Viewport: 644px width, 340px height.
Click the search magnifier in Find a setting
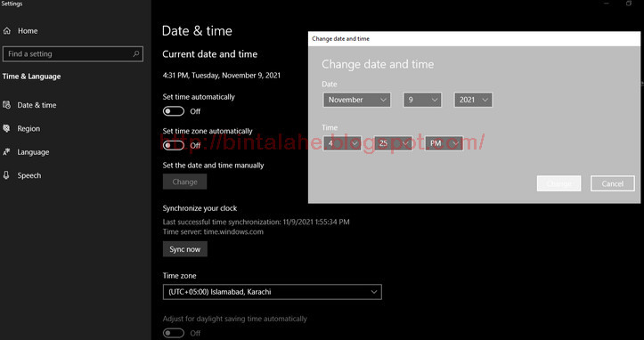[136, 53]
